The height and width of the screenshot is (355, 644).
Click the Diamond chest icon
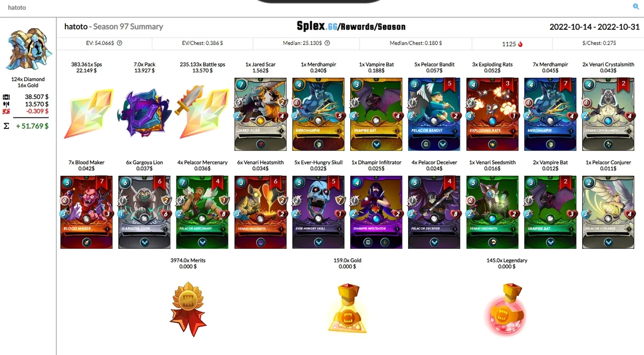[x=28, y=49]
